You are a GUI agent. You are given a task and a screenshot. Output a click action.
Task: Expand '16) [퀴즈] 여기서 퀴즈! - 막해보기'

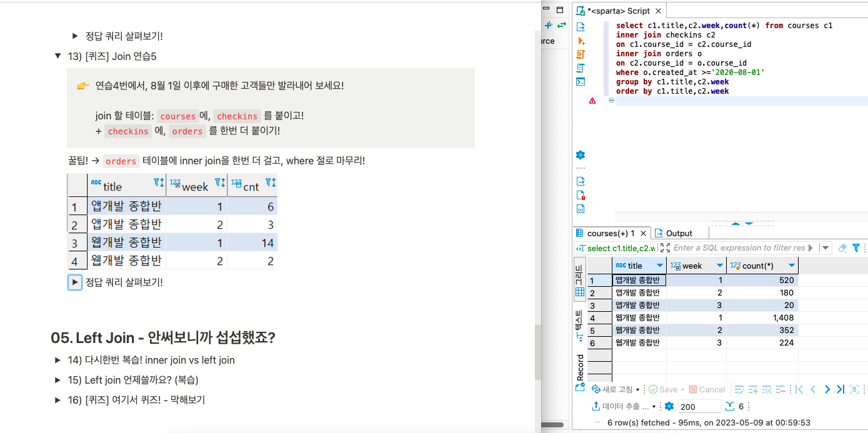point(57,400)
